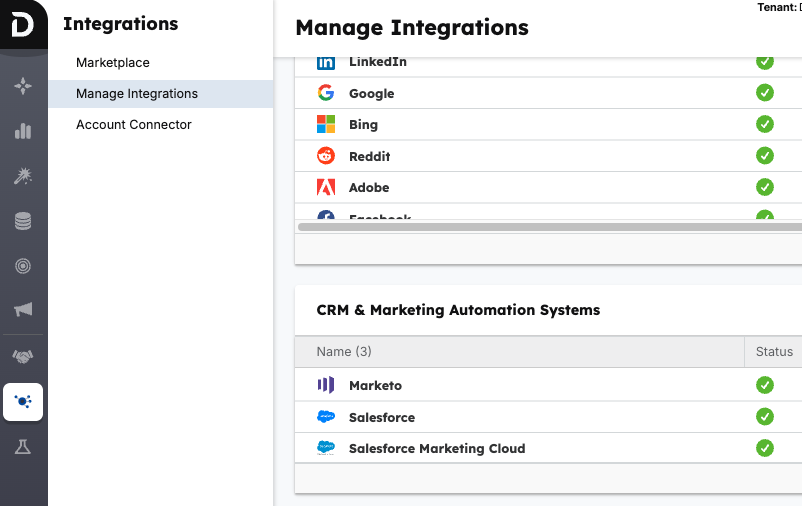Image resolution: width=802 pixels, height=506 pixels.
Task: Open the Google integration row
Action: pos(371,93)
